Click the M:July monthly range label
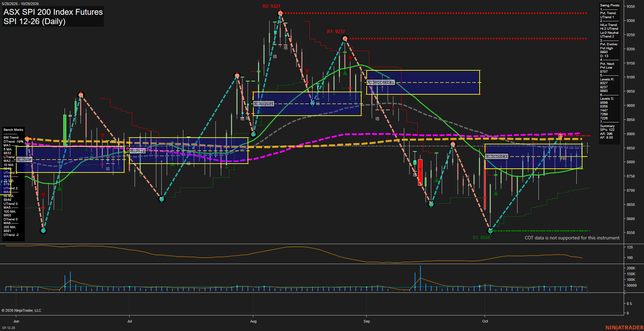 [138, 150]
